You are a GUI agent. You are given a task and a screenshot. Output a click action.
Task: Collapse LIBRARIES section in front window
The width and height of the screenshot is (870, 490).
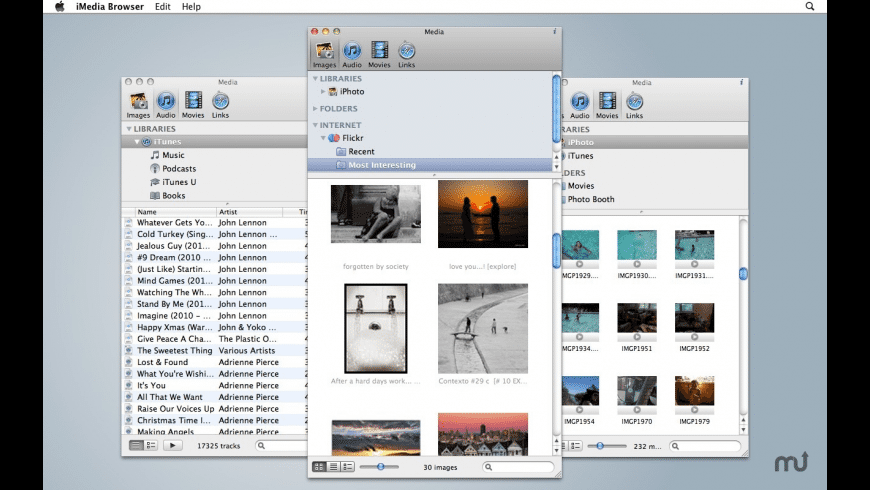[x=315, y=79]
